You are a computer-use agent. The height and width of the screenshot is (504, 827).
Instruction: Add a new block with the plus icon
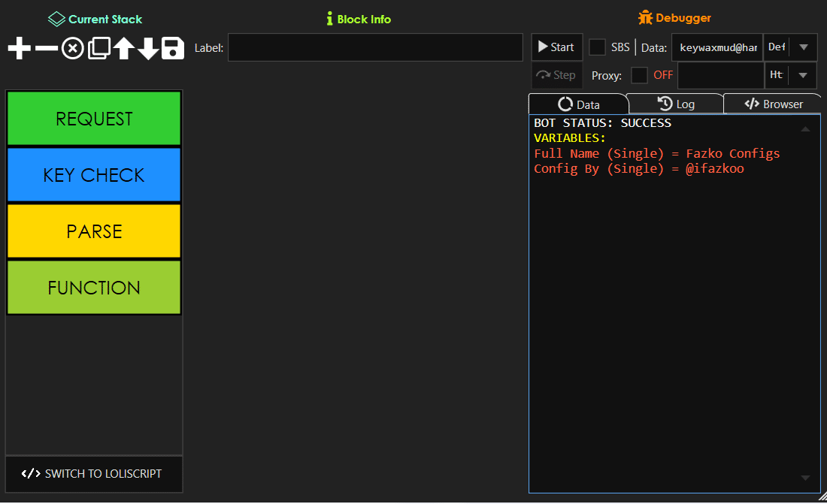(x=18, y=47)
